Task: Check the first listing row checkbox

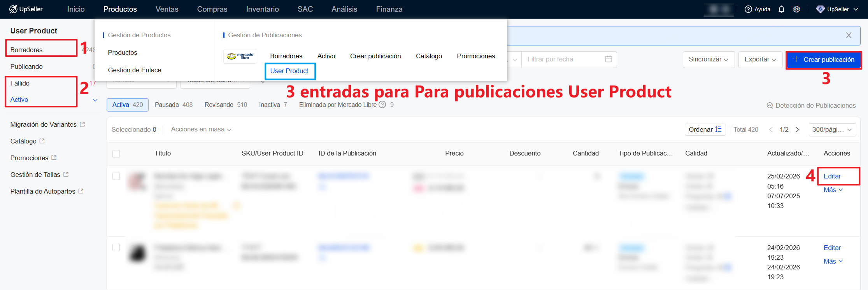Action: coord(116,176)
